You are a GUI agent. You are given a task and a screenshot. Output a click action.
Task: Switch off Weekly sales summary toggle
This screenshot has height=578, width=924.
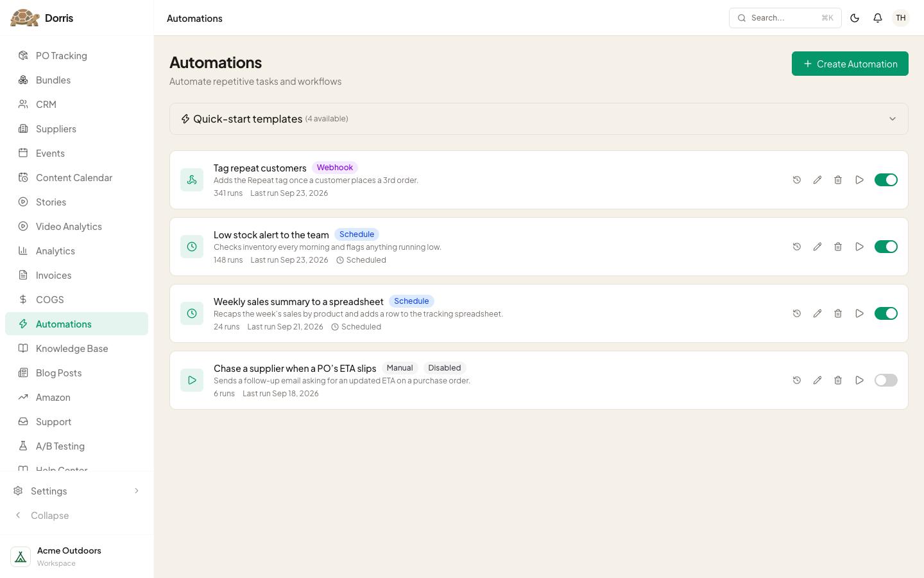pyautogui.click(x=886, y=313)
